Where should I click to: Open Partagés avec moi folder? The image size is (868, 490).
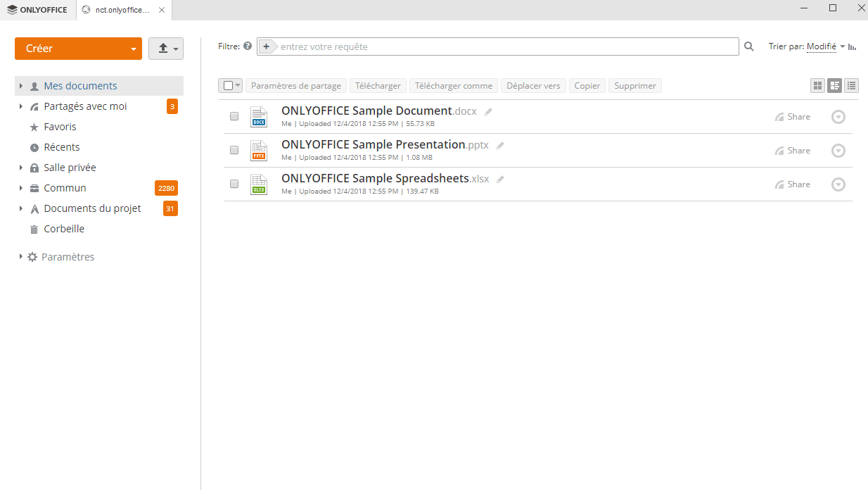(x=85, y=106)
